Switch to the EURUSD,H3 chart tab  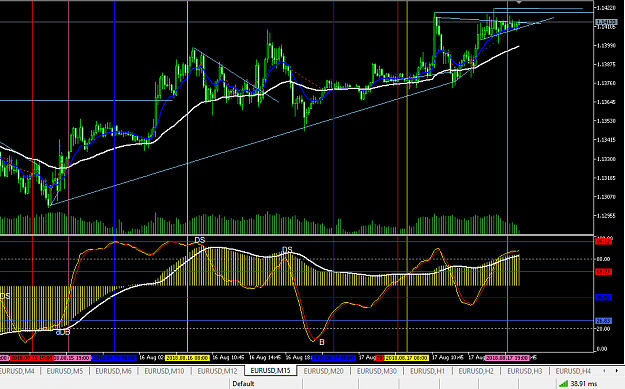pyautogui.click(x=524, y=371)
